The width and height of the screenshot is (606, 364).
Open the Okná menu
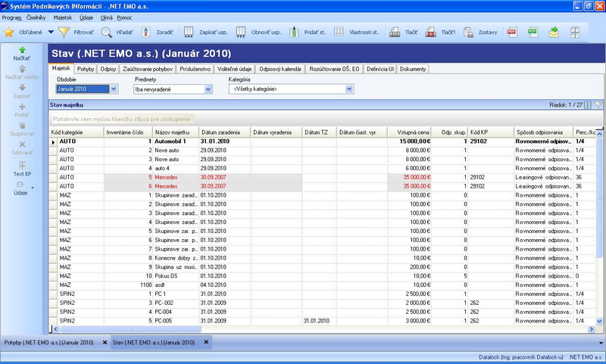[x=106, y=17]
